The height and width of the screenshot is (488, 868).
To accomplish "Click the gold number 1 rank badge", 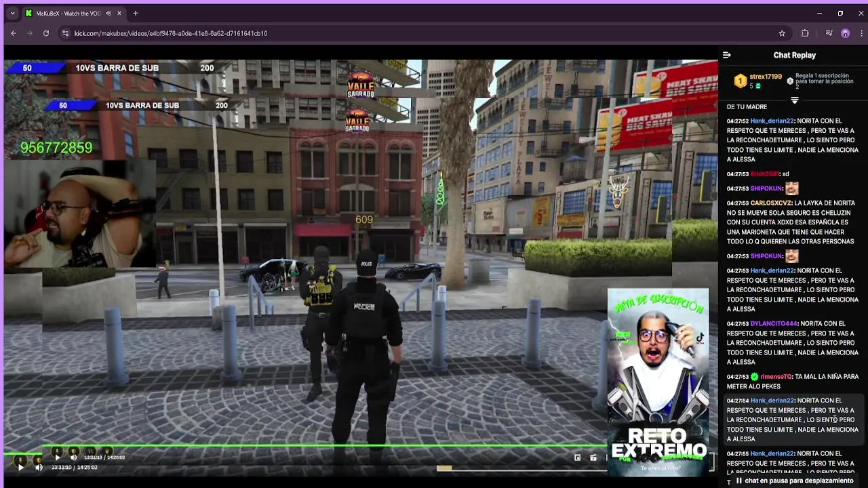I will pos(741,81).
